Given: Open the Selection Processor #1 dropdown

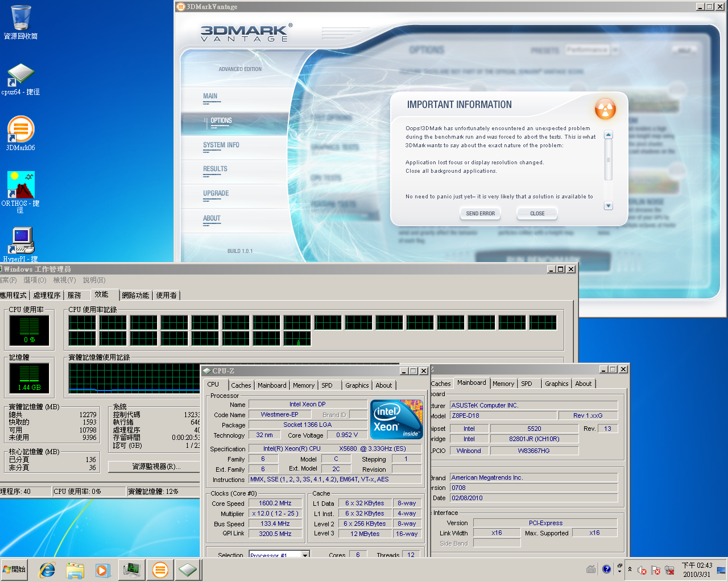Looking at the screenshot, I should (x=305, y=555).
